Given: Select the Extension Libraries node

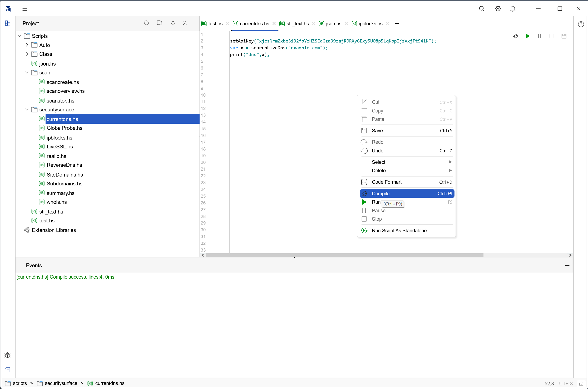Looking at the screenshot, I should [x=54, y=230].
